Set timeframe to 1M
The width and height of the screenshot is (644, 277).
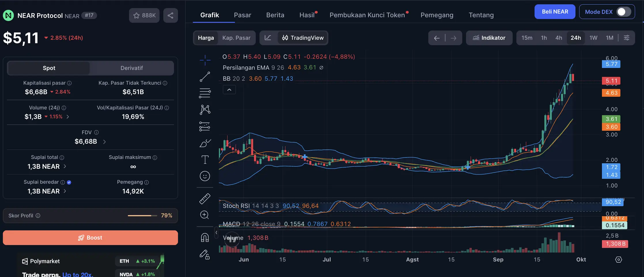609,38
